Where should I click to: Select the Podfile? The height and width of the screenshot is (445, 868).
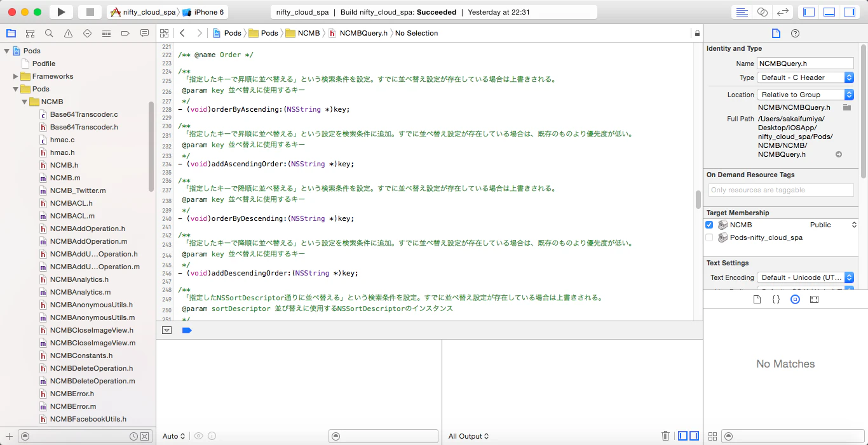(44, 63)
